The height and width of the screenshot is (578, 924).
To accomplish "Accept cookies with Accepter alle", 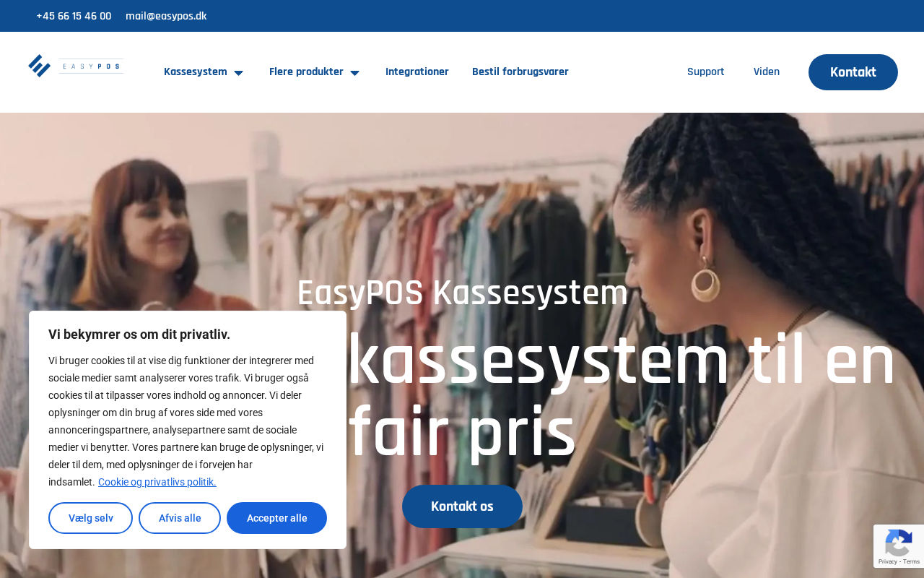I will click(x=277, y=518).
